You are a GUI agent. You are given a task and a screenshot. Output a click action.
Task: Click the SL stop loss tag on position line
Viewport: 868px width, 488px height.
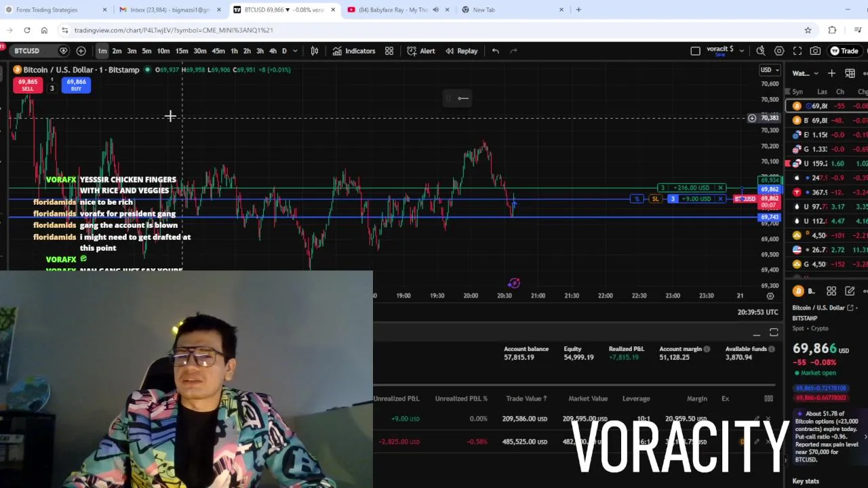click(x=655, y=199)
